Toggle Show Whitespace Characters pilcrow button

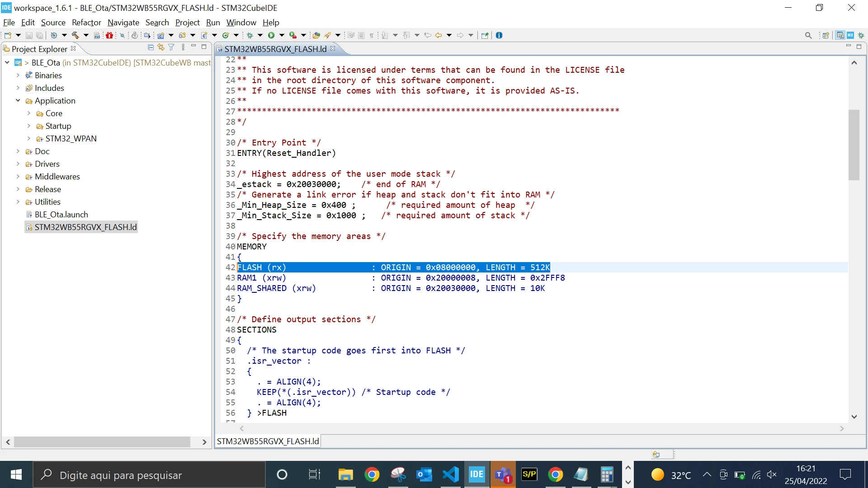point(372,35)
